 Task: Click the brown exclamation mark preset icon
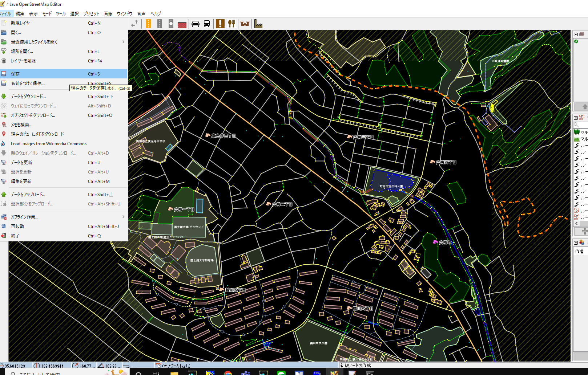(220, 24)
